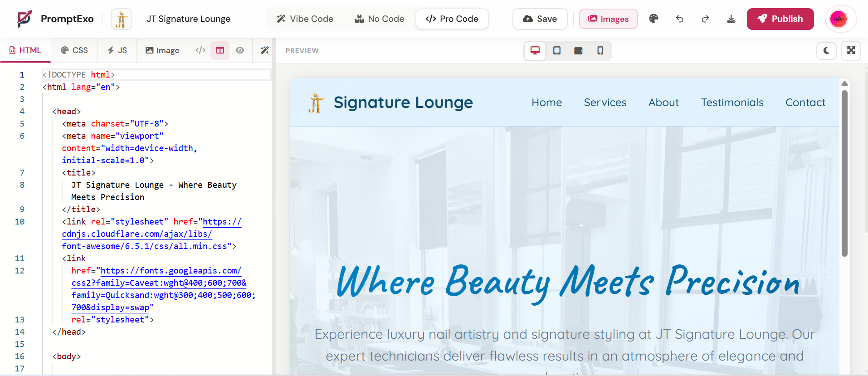Screen dimensions: 868x376
Task: Open the Image editor tab
Action: (162, 50)
